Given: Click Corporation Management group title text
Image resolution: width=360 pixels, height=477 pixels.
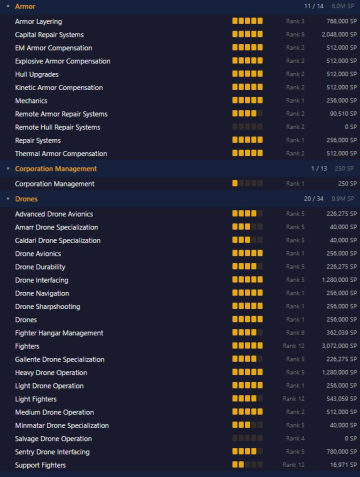Looking at the screenshot, I should point(56,169).
